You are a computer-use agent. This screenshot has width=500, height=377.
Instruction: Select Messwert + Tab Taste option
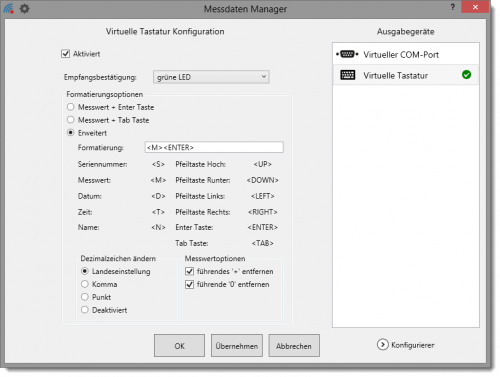[x=70, y=120]
